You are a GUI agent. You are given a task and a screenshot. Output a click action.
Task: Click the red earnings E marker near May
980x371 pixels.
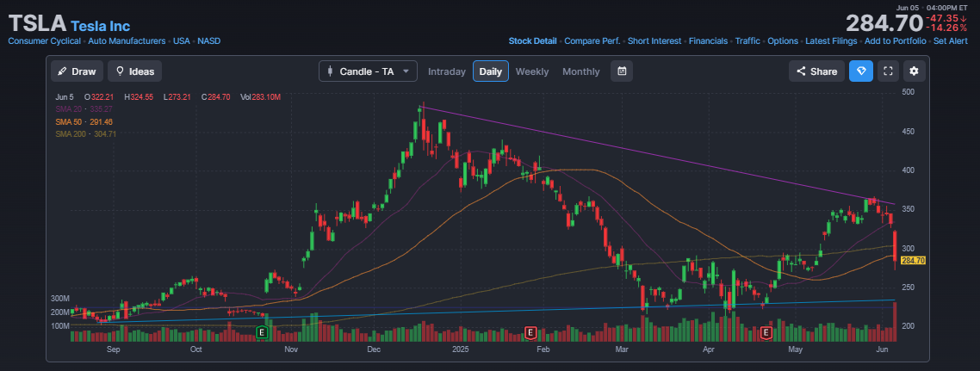pos(766,332)
